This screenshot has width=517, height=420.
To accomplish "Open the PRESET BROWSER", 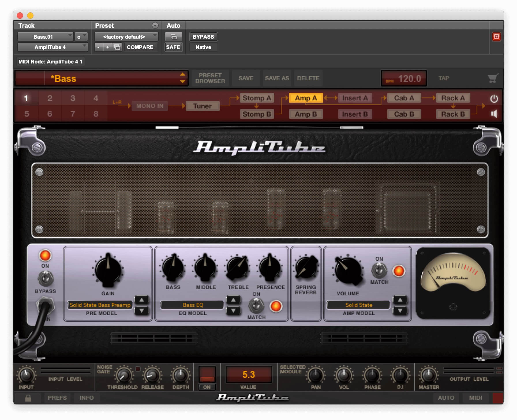I will (x=210, y=78).
